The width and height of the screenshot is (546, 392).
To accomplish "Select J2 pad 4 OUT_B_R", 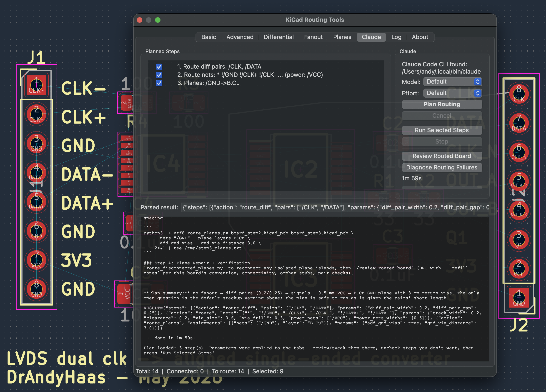I will tap(519, 211).
